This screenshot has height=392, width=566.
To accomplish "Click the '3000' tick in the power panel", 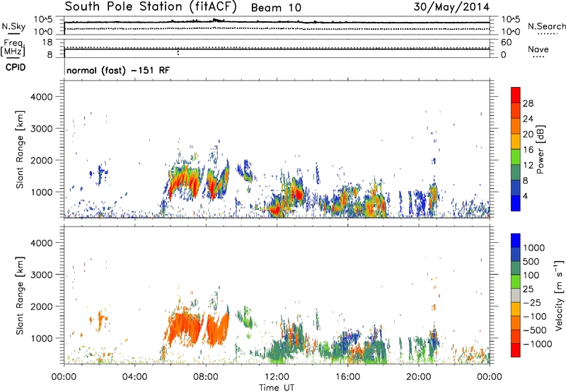I will (42, 129).
